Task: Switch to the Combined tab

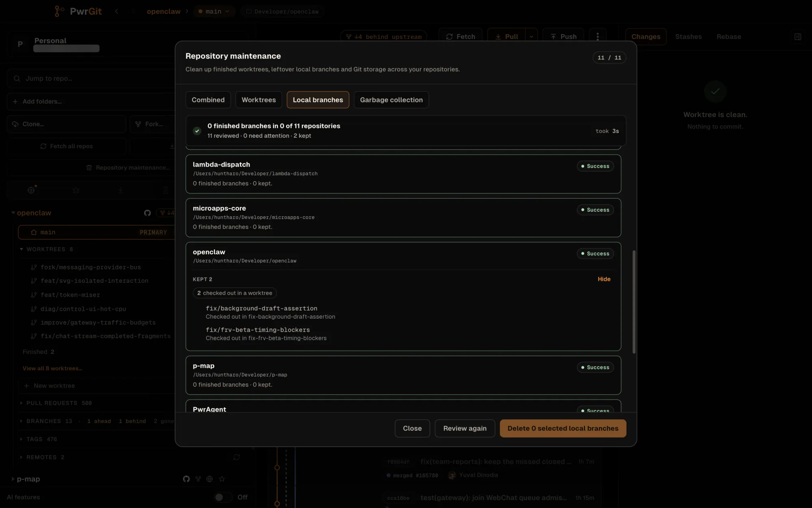Action: click(208, 100)
